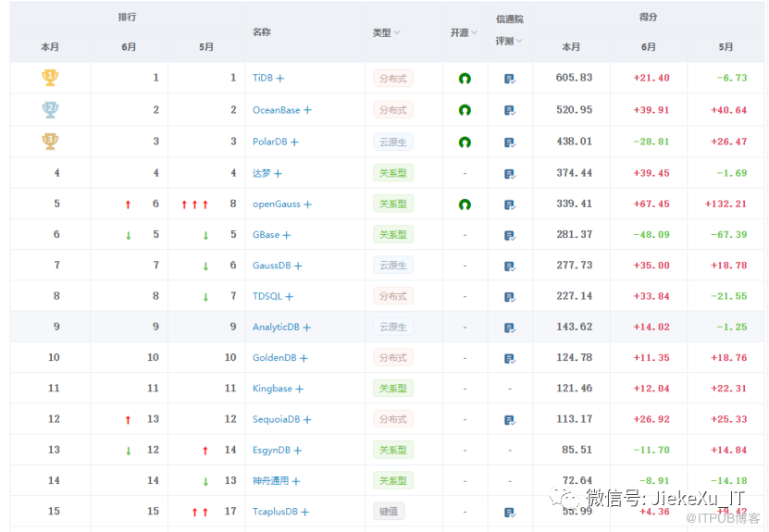Click the plus icon next to 神舟通用
Image resolution: width=769 pixels, height=532 pixels.
pos(296,481)
